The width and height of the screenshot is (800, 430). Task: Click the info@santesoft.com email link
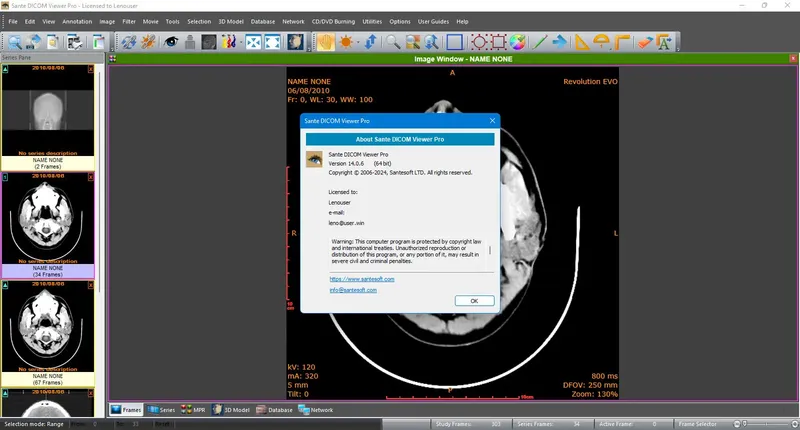353,290
